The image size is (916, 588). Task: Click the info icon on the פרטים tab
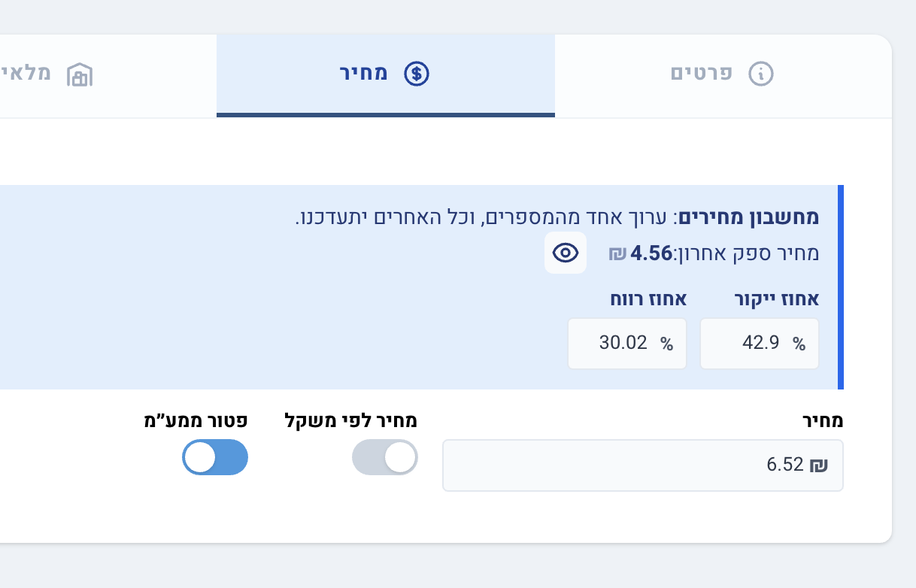click(x=761, y=74)
